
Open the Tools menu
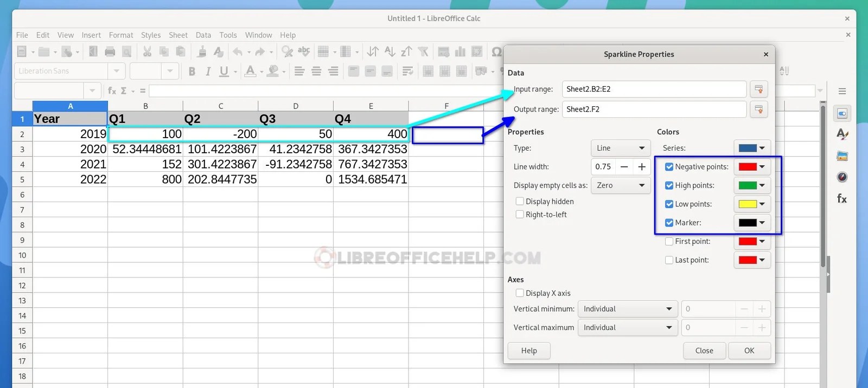tap(228, 35)
